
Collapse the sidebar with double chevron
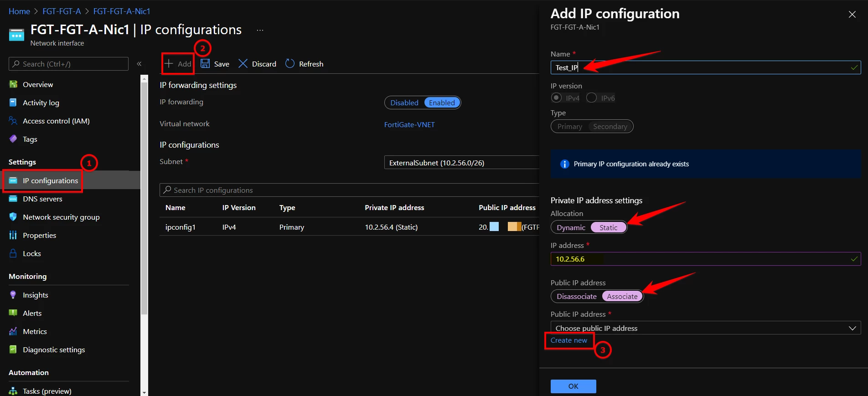point(139,64)
